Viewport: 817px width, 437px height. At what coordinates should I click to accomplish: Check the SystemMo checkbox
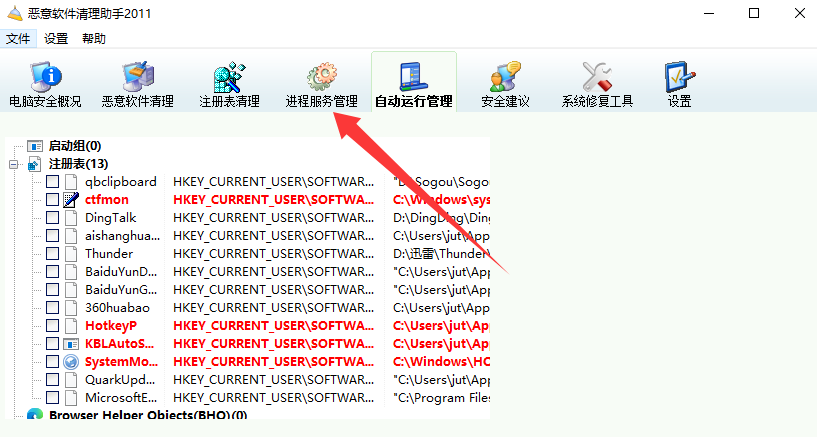pos(52,361)
